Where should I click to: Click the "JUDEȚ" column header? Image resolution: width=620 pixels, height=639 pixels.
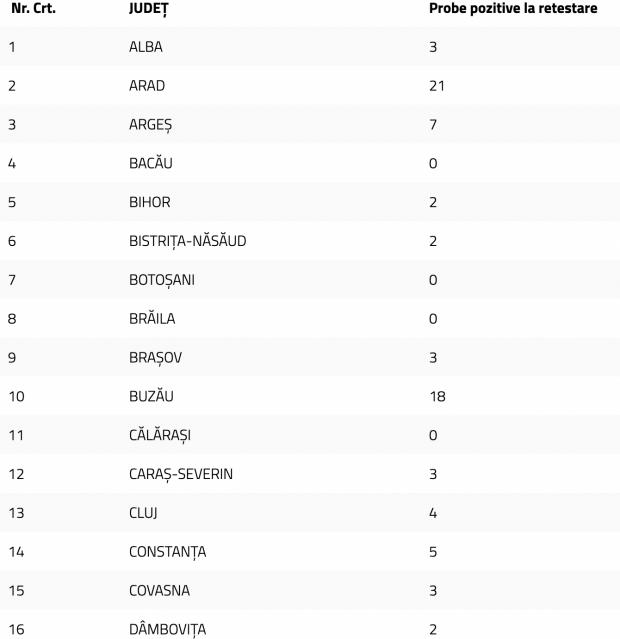pos(150,8)
